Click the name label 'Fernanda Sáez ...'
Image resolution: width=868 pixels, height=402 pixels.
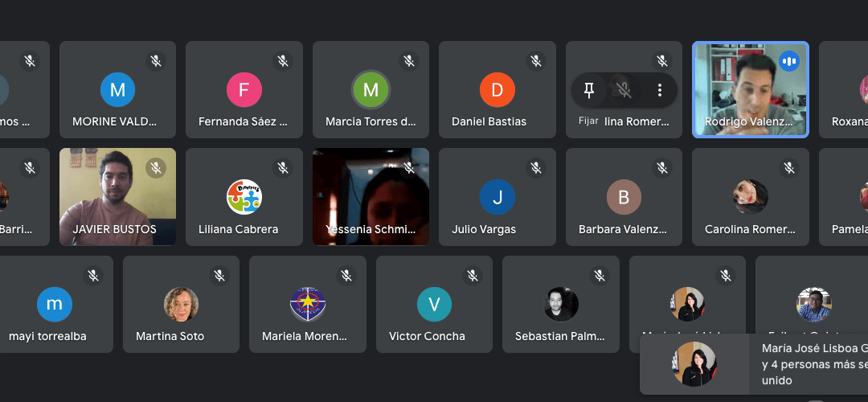coord(243,121)
